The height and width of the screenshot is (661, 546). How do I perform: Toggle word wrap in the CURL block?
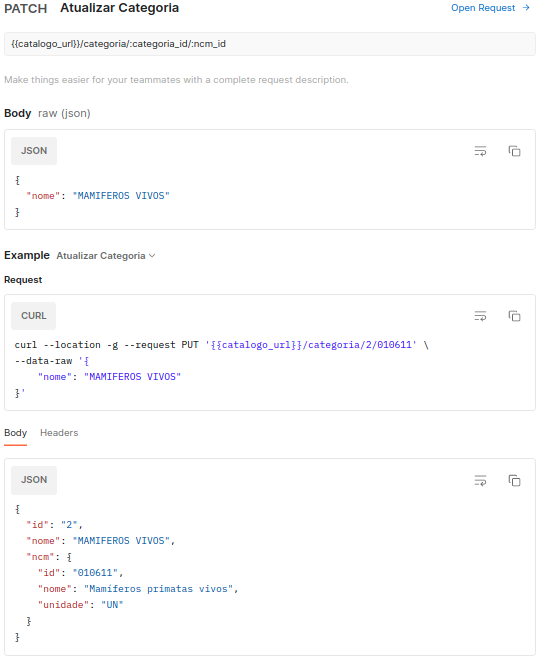(x=480, y=316)
